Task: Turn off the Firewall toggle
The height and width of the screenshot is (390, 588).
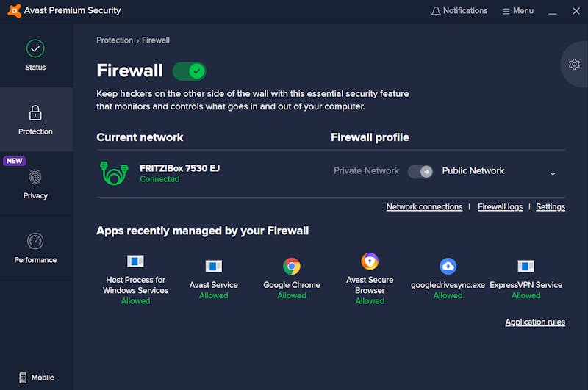Action: click(x=189, y=71)
